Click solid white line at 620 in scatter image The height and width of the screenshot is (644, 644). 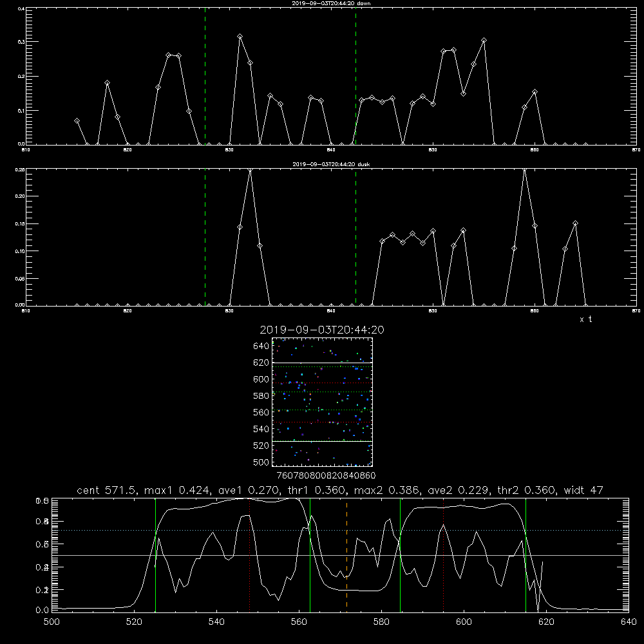point(322,363)
